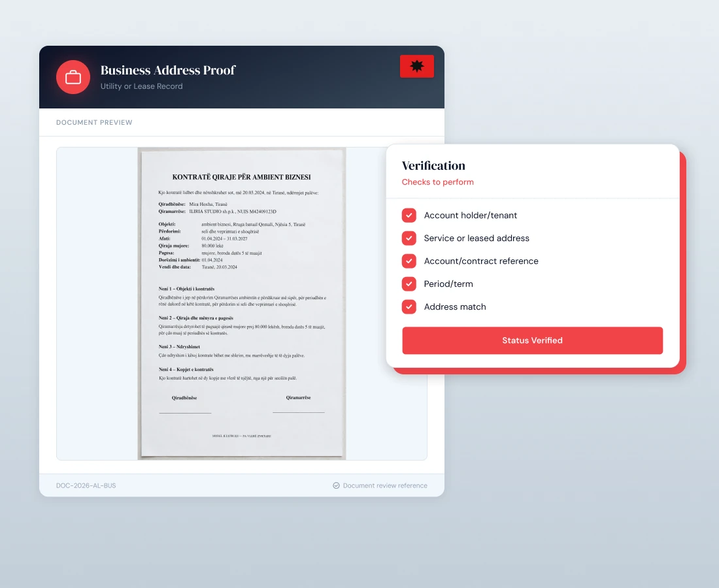Screen dimensions: 719x588
Task: Select the Period/term label text
Action: pyautogui.click(x=448, y=284)
